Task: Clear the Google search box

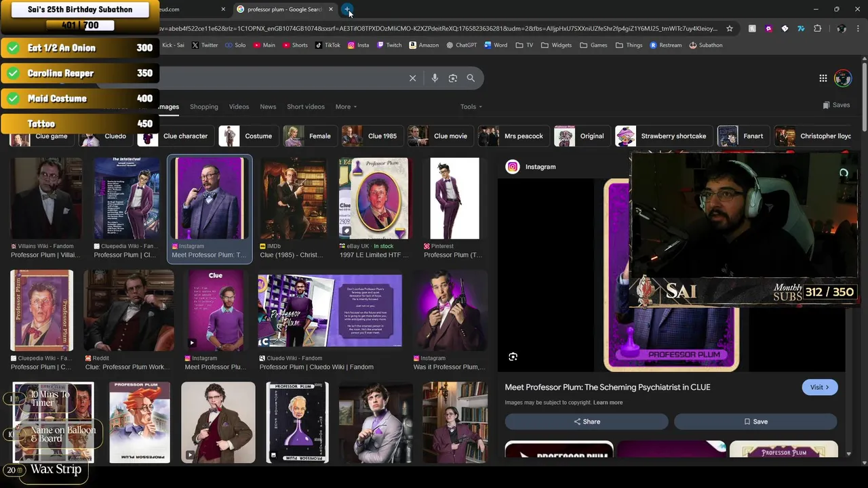Action: click(x=412, y=78)
